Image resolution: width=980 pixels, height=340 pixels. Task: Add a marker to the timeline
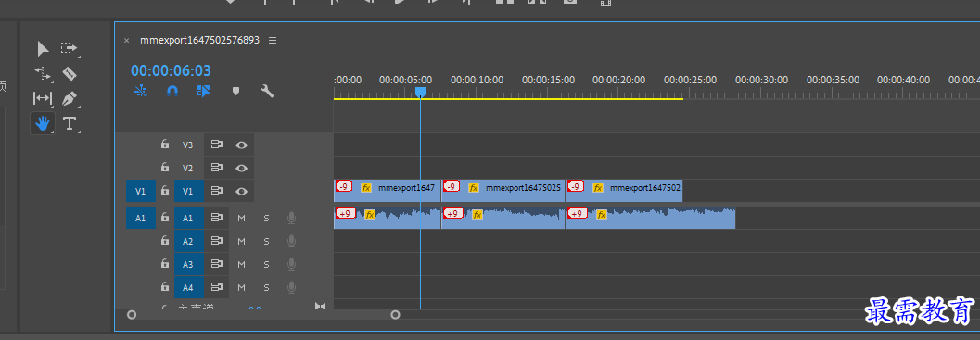(235, 91)
